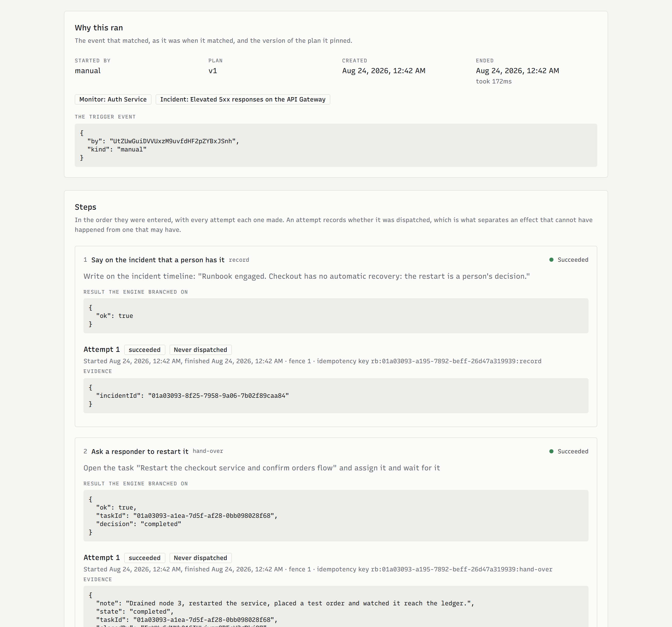The height and width of the screenshot is (627, 672).
Task: Click the 'took 172ms' duration text
Action: tap(493, 81)
